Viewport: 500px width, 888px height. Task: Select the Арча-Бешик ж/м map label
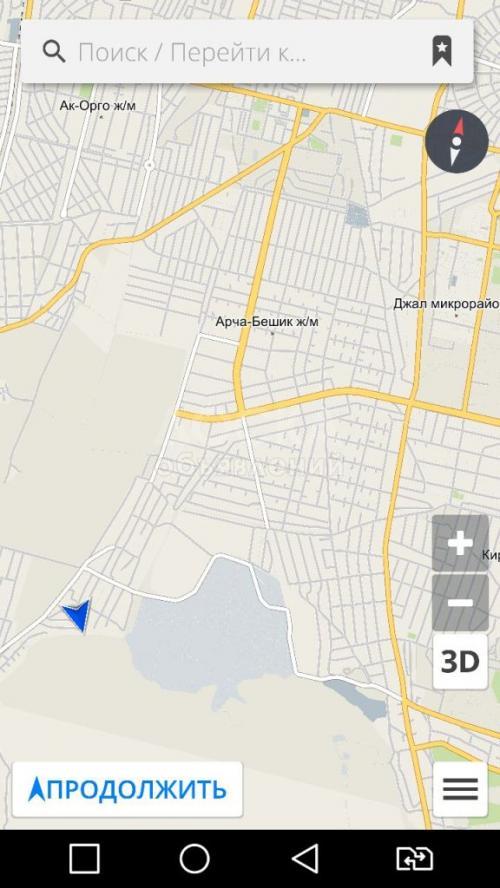(267, 322)
